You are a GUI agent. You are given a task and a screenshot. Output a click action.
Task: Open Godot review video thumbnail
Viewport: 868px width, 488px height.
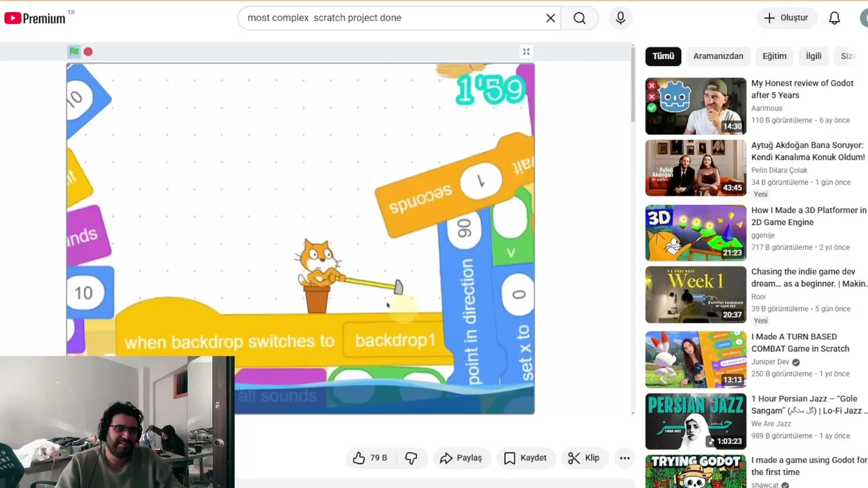(x=696, y=106)
